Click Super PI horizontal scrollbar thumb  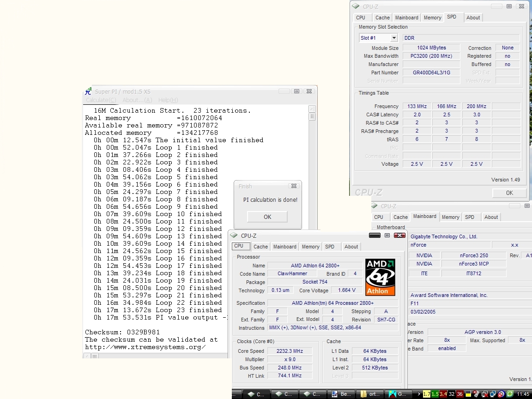point(95,356)
